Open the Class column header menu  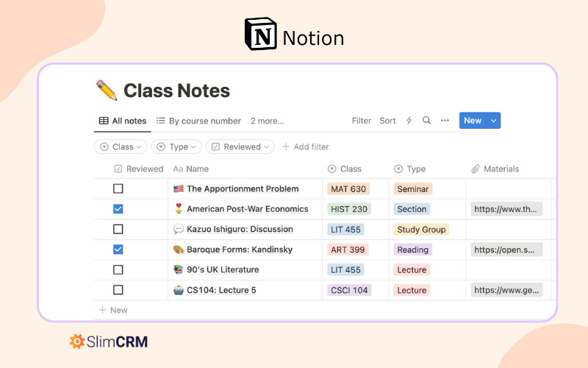coord(345,169)
